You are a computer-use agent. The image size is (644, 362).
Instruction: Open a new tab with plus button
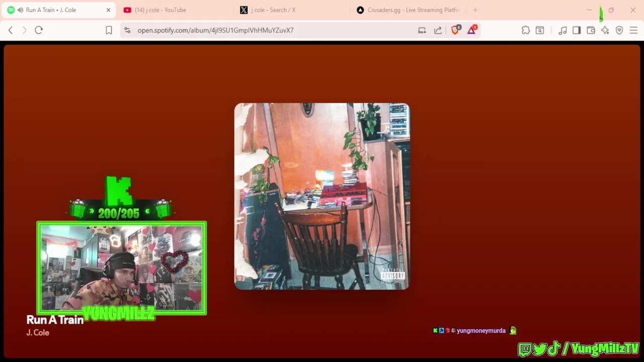pyautogui.click(x=475, y=10)
